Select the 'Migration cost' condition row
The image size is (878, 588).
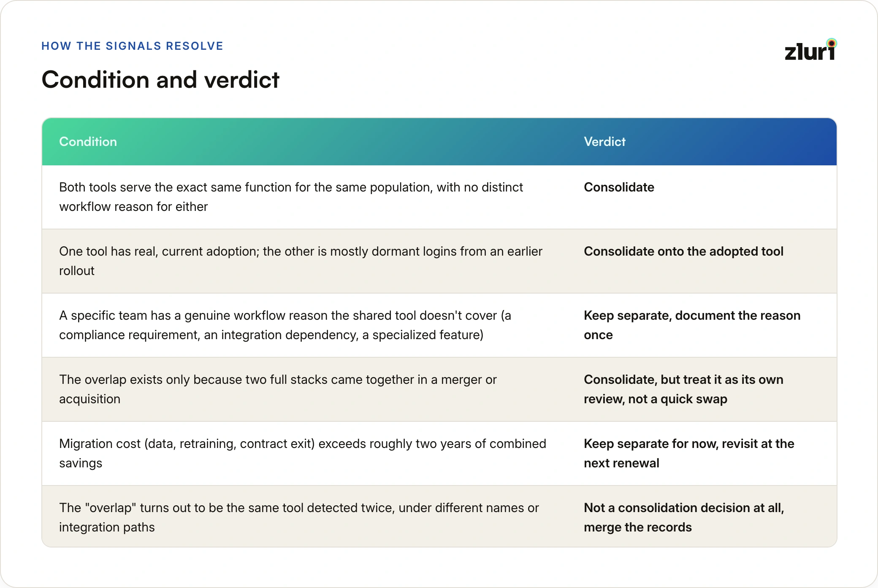[439, 453]
